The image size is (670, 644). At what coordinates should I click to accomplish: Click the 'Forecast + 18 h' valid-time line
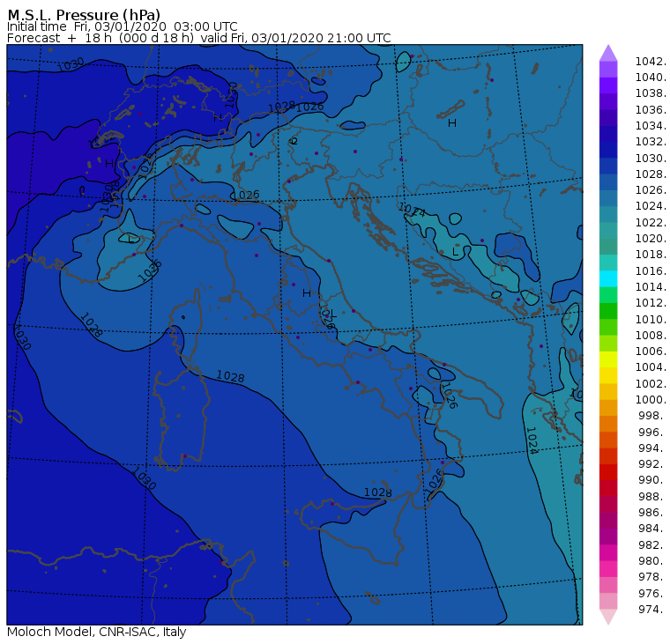(199, 38)
